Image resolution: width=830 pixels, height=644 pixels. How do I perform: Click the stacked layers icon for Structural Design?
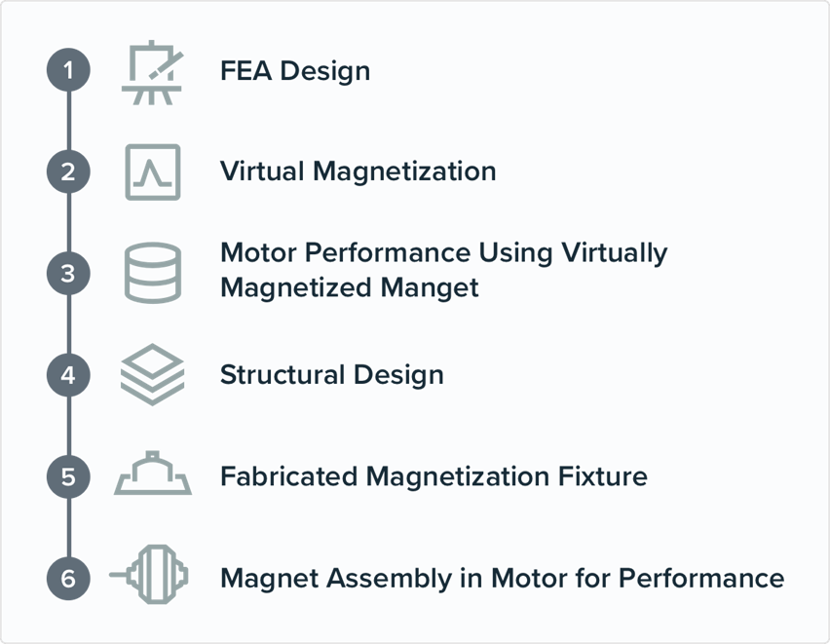click(x=152, y=374)
